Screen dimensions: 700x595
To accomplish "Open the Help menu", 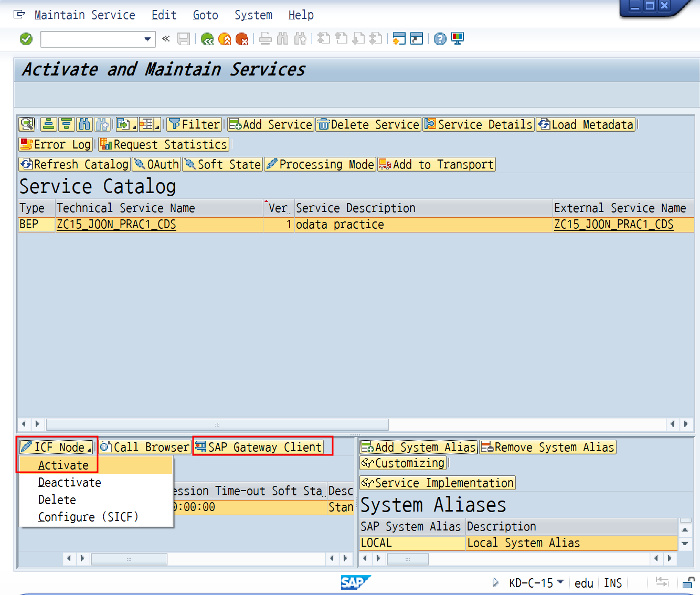I will pyautogui.click(x=301, y=15).
